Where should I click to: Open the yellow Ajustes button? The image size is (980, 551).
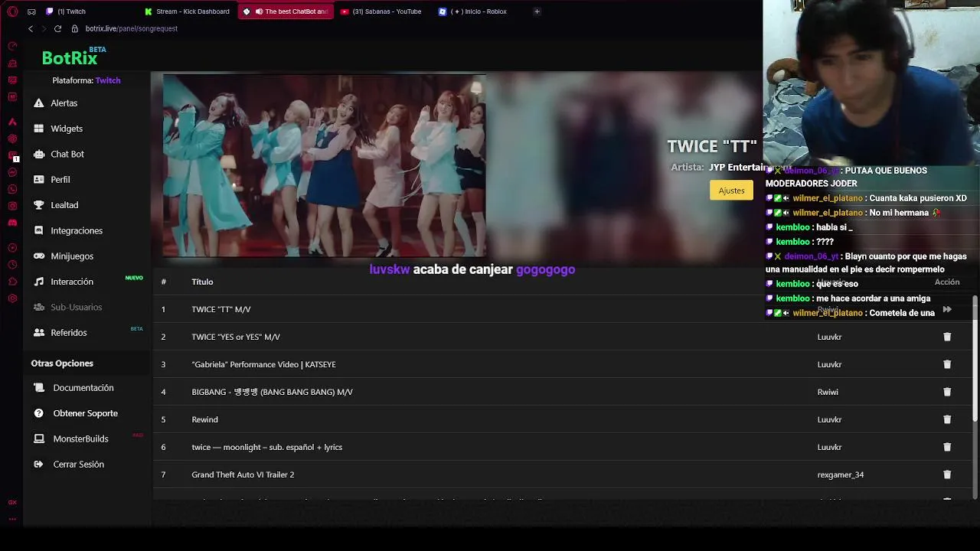point(731,190)
